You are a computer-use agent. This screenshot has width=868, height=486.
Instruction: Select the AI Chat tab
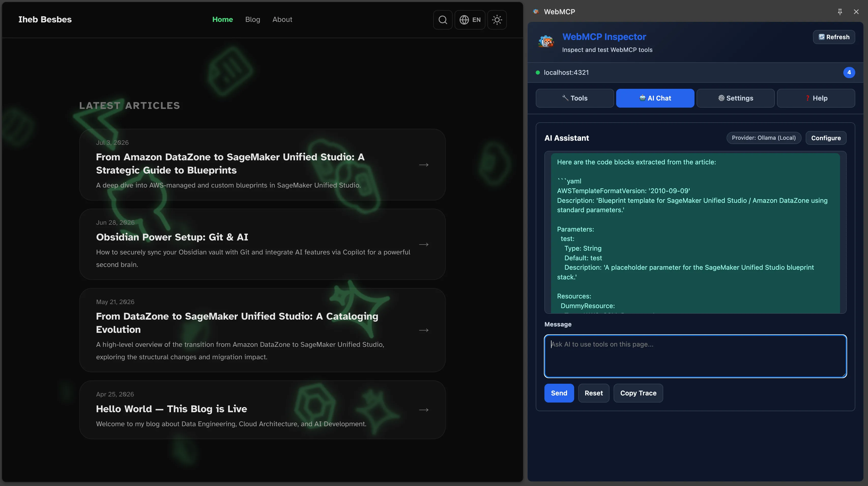655,98
